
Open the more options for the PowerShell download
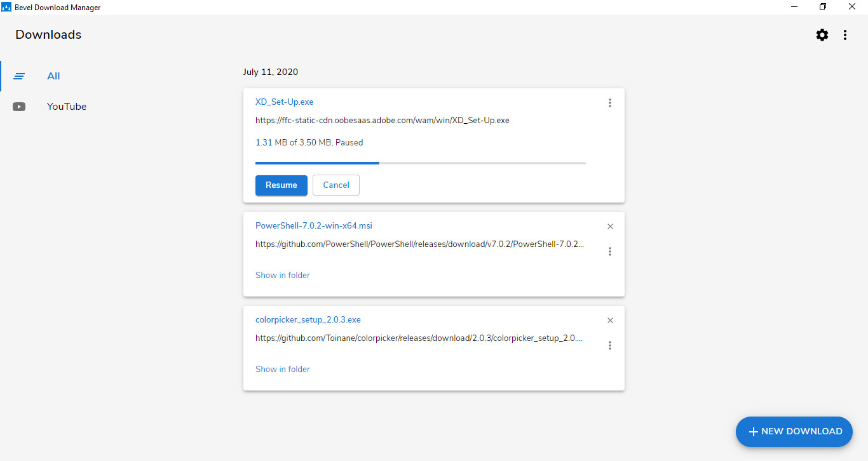[x=610, y=251]
